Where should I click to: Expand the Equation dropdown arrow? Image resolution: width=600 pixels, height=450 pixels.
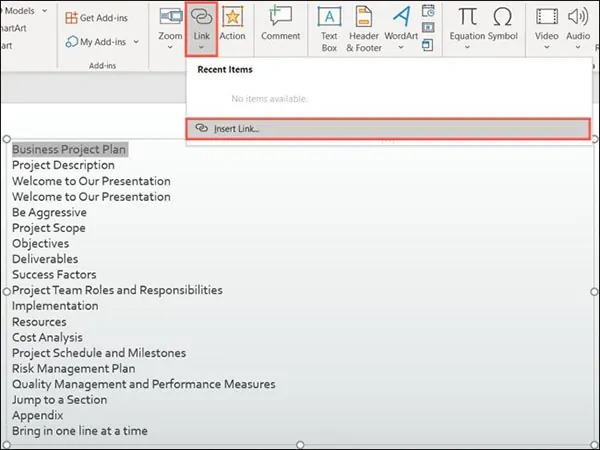[x=467, y=47]
